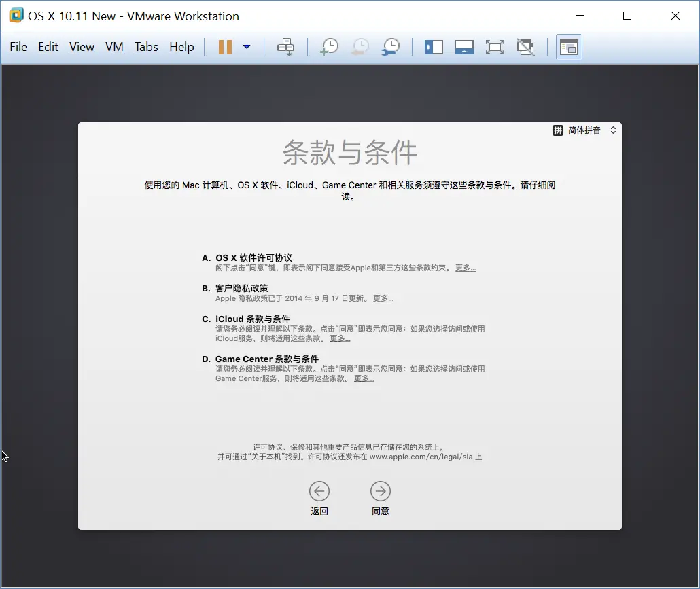Click the 同意 (Agree) button
Viewport: 700px width, 589px height.
380,491
